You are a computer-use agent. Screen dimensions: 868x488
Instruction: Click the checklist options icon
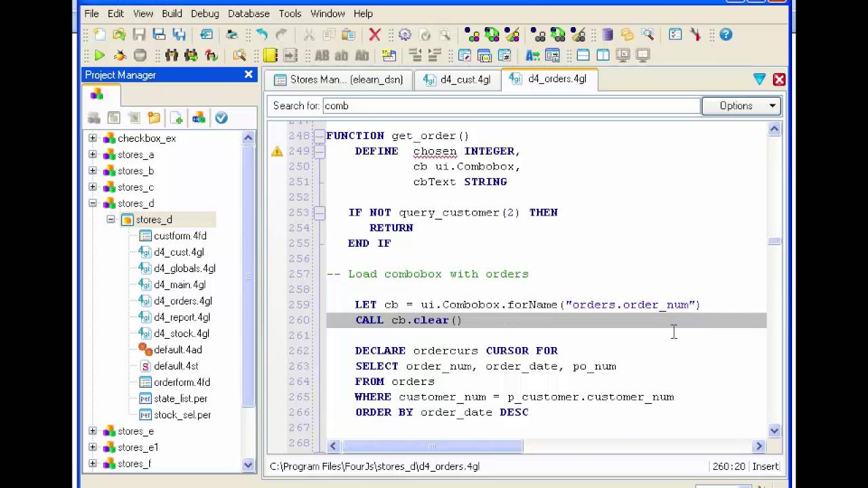coord(675,35)
